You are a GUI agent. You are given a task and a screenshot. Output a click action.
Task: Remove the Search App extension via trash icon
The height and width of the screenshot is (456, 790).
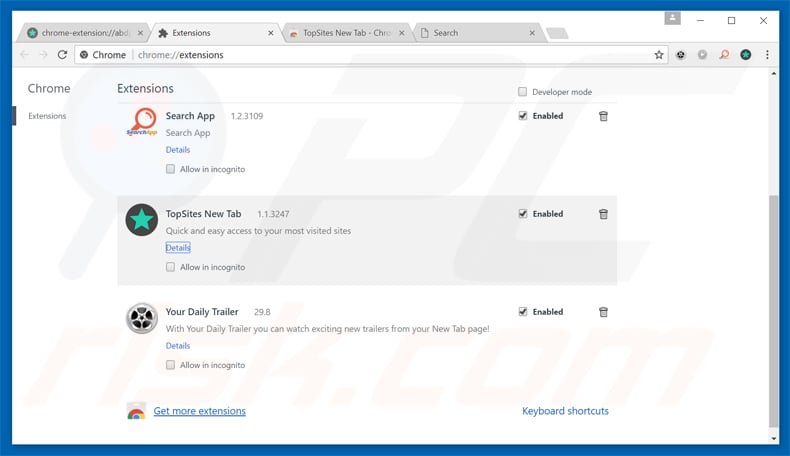[x=603, y=116]
